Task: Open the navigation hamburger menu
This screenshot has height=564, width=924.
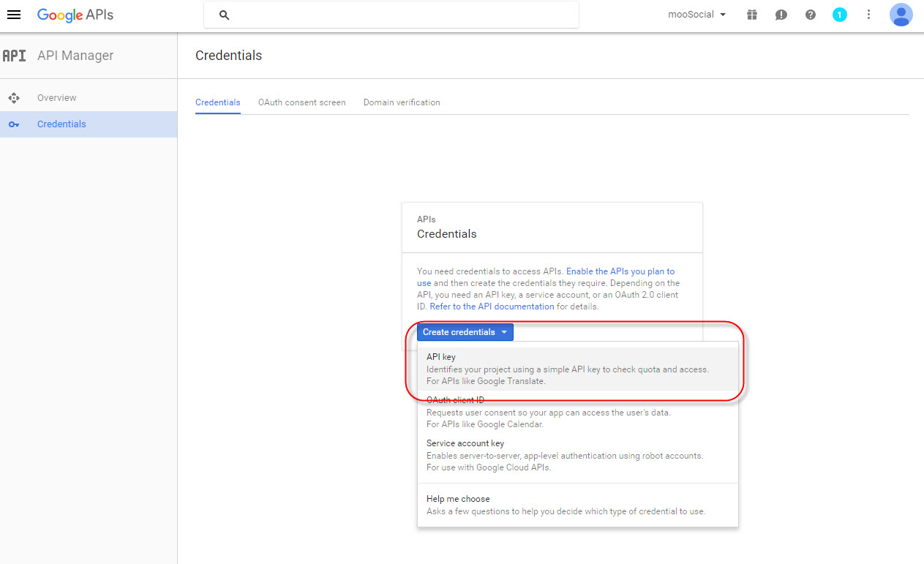Action: click(14, 15)
